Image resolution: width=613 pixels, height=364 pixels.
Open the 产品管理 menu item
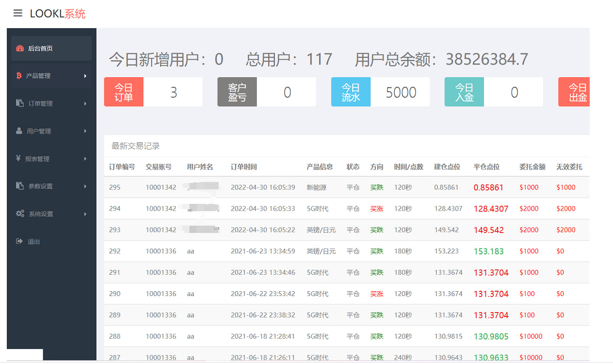(x=51, y=76)
